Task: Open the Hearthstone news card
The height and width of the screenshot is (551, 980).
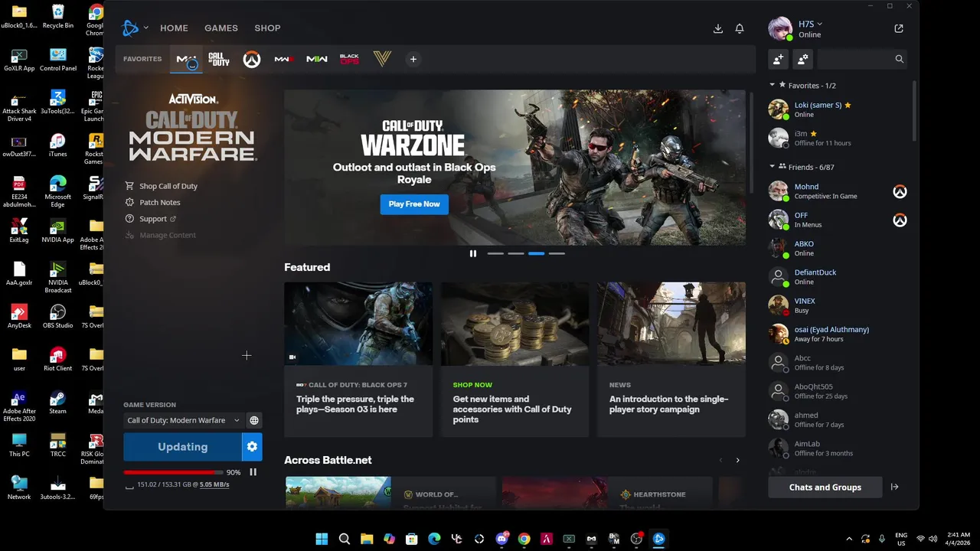Action: (607, 492)
